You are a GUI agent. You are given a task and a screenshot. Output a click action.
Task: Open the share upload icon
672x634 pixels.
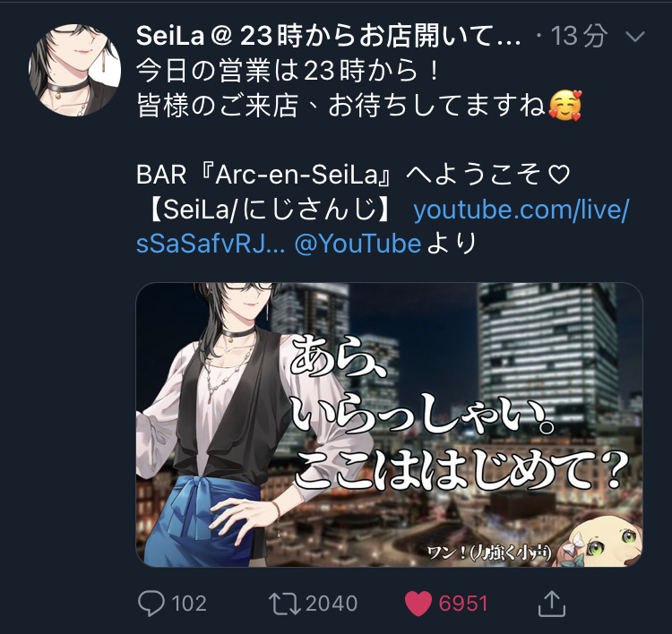(x=552, y=604)
